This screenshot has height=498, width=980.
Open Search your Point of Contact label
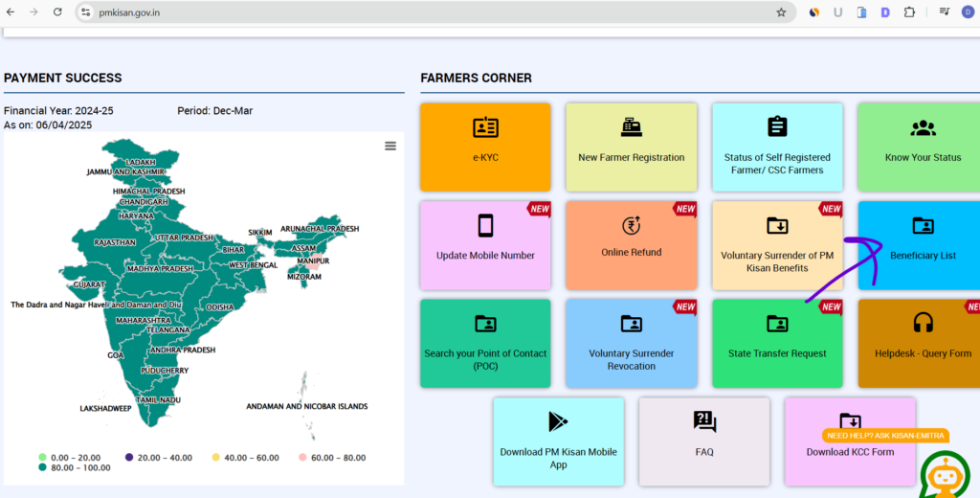(485, 360)
